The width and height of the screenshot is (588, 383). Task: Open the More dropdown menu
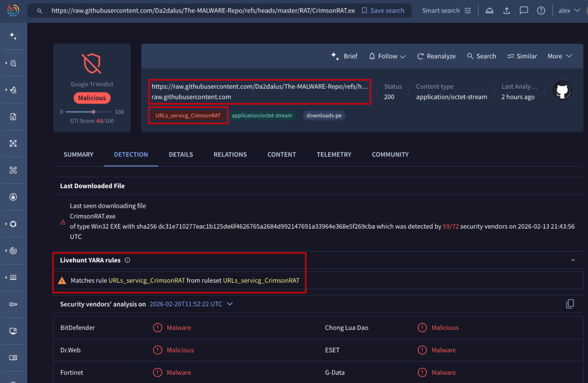560,56
